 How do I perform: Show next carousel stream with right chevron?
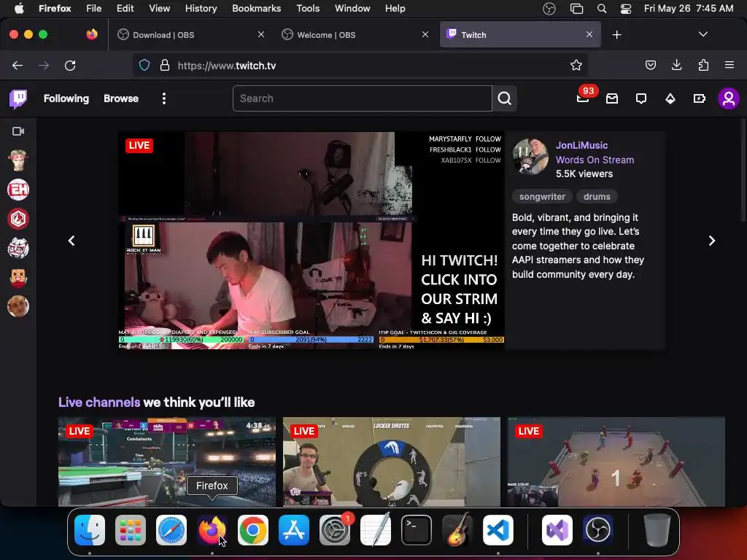coord(712,241)
